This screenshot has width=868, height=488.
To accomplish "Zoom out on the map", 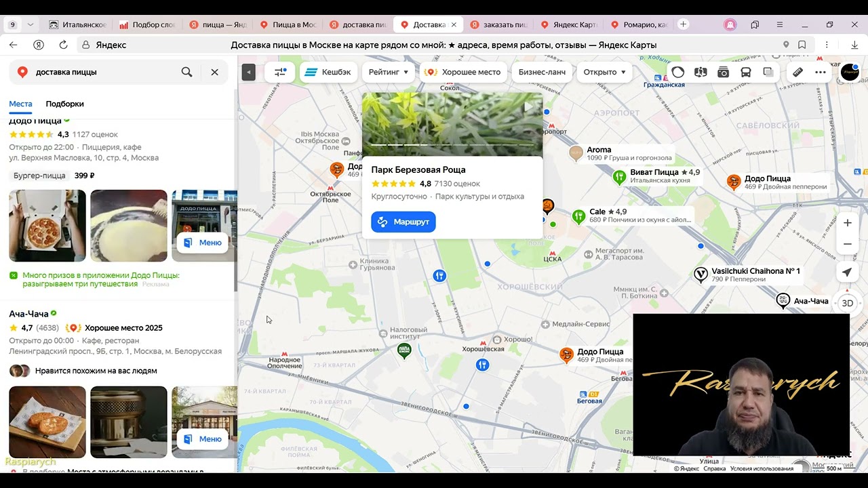I will (x=848, y=244).
